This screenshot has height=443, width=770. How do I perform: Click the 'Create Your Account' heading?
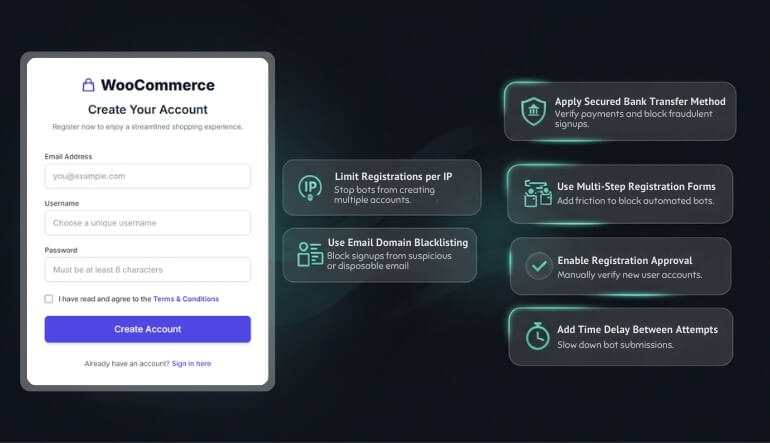148,110
